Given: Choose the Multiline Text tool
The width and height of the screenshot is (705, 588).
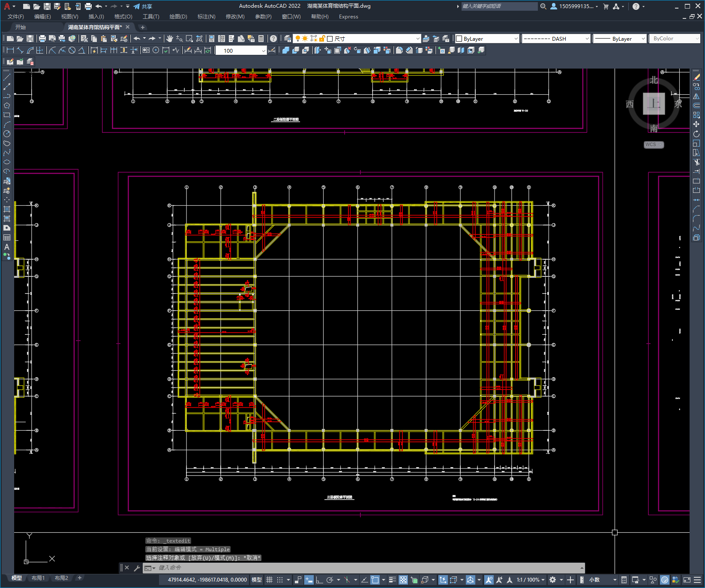Looking at the screenshot, I should tap(7, 247).
